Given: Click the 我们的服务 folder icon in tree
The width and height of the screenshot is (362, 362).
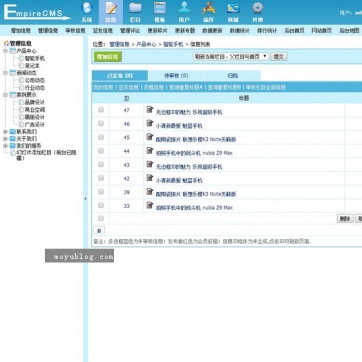Looking at the screenshot, I should 13,146.
